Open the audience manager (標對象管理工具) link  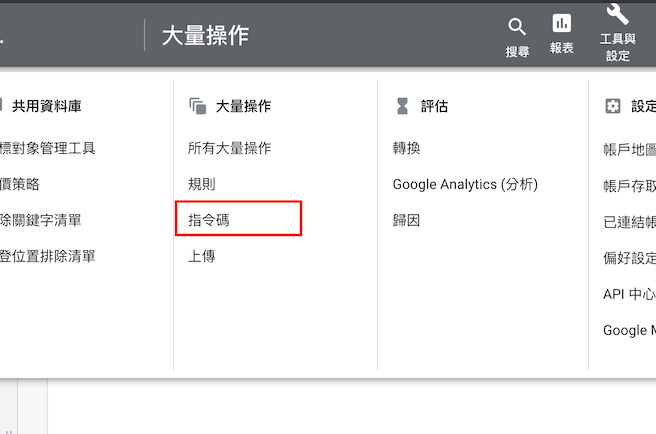point(47,148)
